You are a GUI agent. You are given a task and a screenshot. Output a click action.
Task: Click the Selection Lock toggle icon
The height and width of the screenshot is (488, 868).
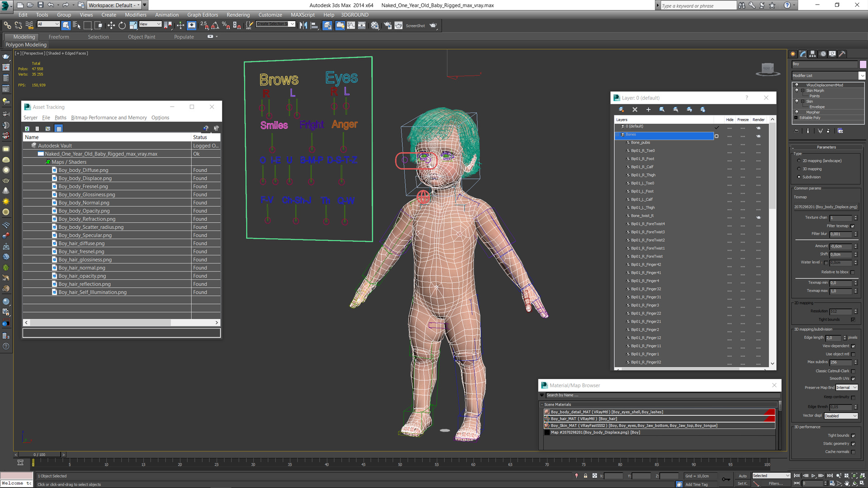coord(585,476)
